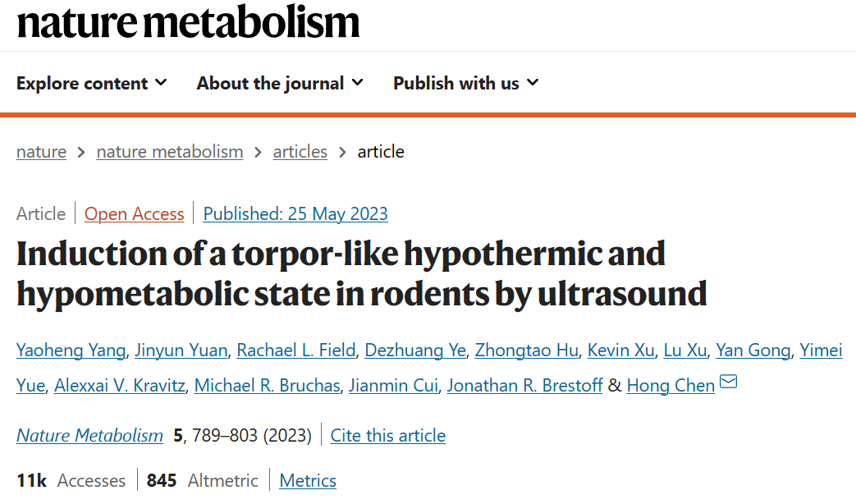Open author Yaoheng Yang's profile link
The height and width of the screenshot is (504, 856).
tap(71, 351)
